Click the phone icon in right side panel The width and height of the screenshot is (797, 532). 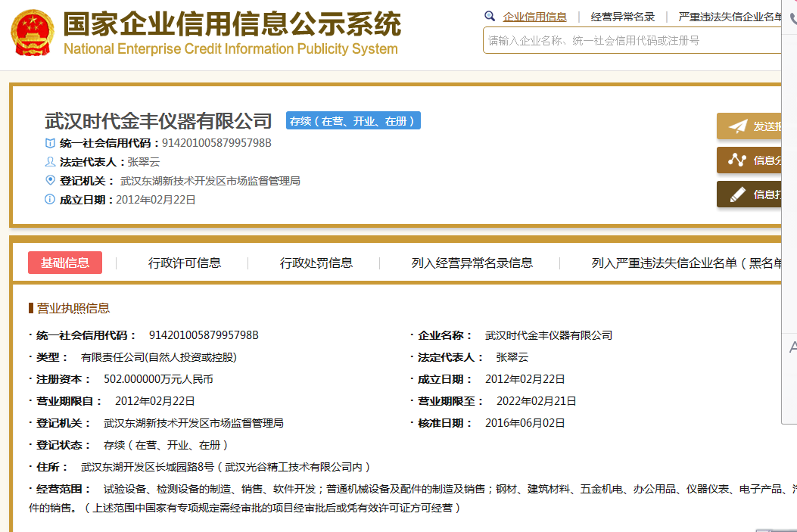(x=792, y=20)
